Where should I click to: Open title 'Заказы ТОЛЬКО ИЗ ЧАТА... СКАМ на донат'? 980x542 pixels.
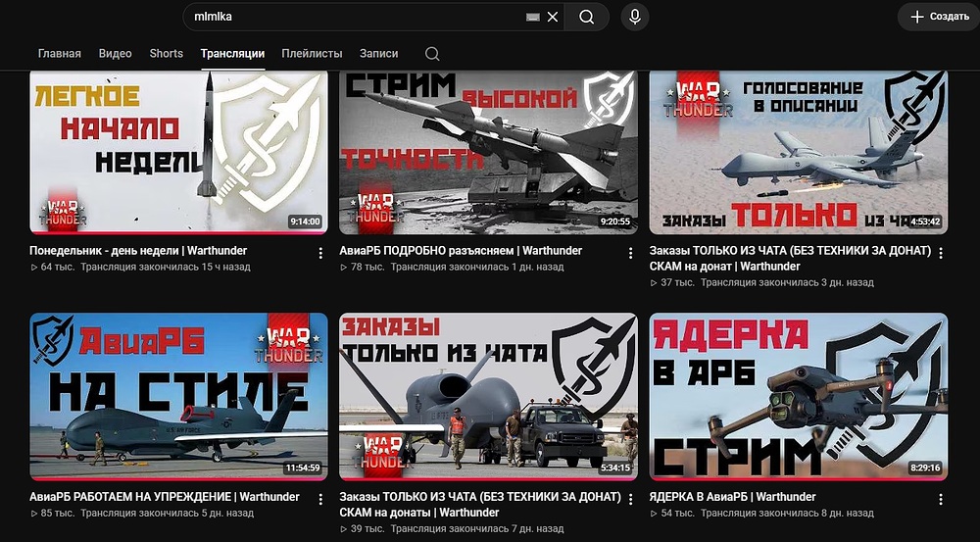pos(790,258)
